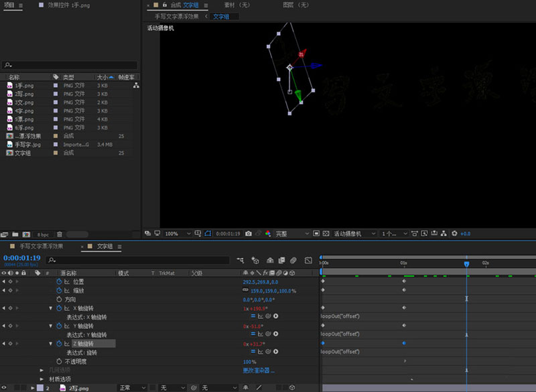Viewport: 536px width, 392px height.
Task: Toggle the X 轴旋转 stopwatch
Action: [59, 308]
